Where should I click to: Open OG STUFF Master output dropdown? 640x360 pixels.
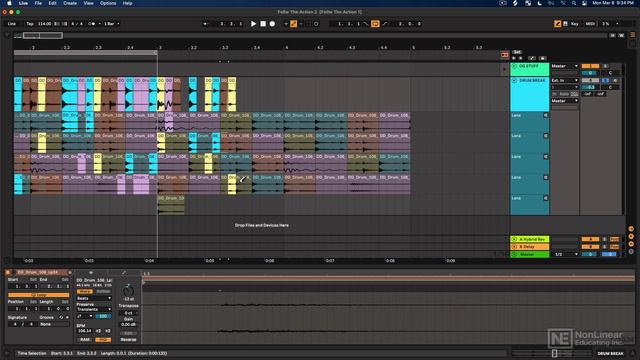pos(564,66)
